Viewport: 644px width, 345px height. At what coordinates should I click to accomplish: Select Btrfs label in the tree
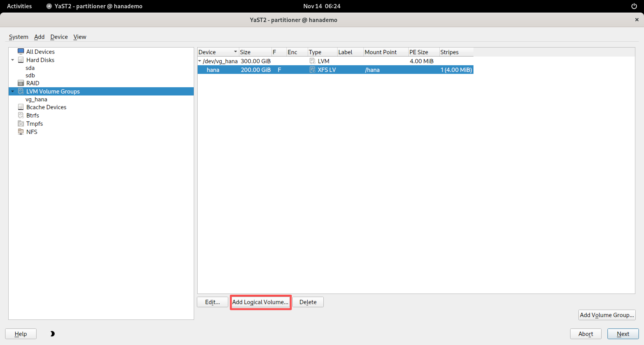(x=33, y=116)
